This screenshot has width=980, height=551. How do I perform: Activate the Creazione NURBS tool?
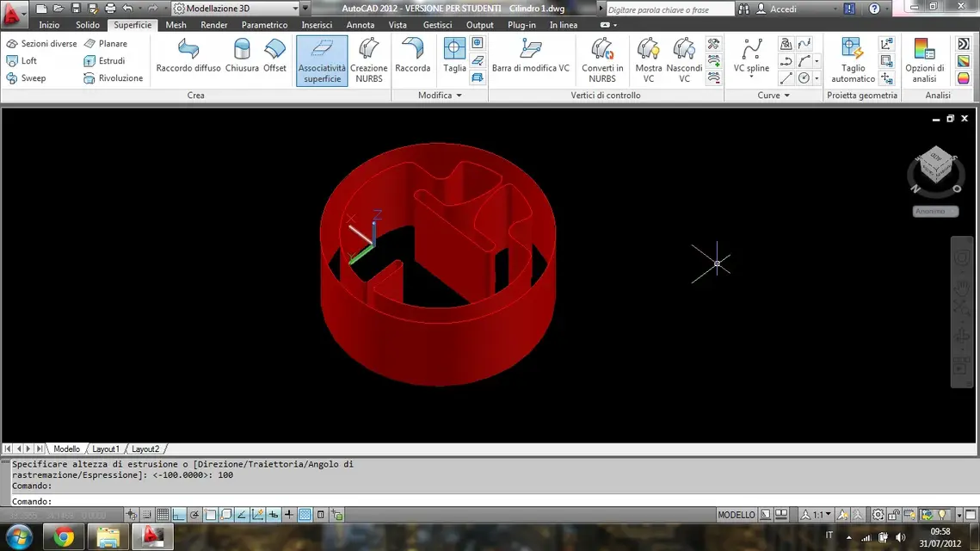pos(369,60)
